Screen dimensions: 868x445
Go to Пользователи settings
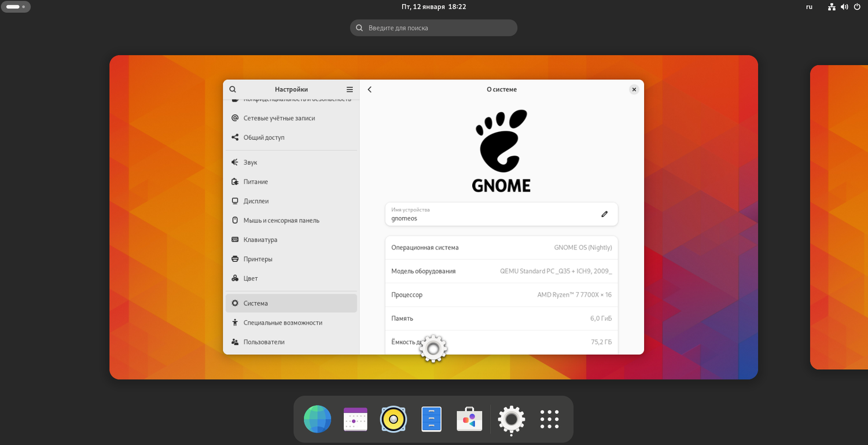(291, 342)
